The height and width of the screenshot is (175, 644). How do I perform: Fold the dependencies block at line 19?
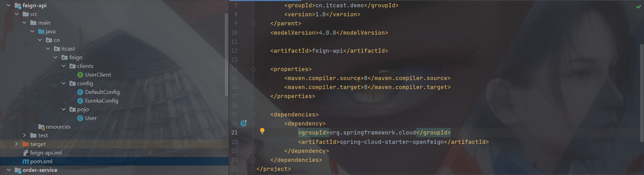pyautogui.click(x=253, y=115)
